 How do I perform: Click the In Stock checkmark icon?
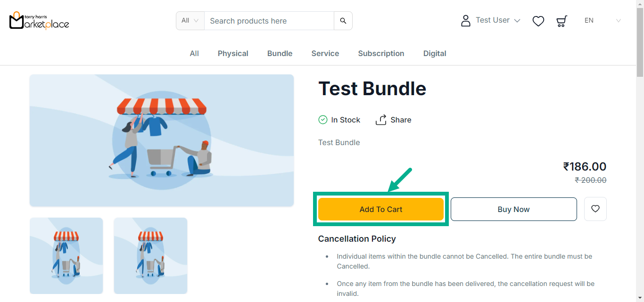tap(323, 120)
